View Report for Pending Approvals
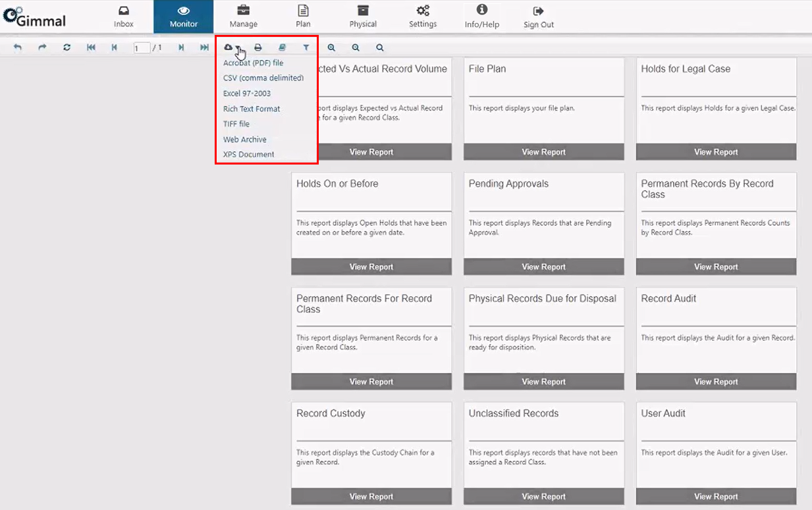Screen dimensions: 812x510 pyautogui.click(x=543, y=267)
